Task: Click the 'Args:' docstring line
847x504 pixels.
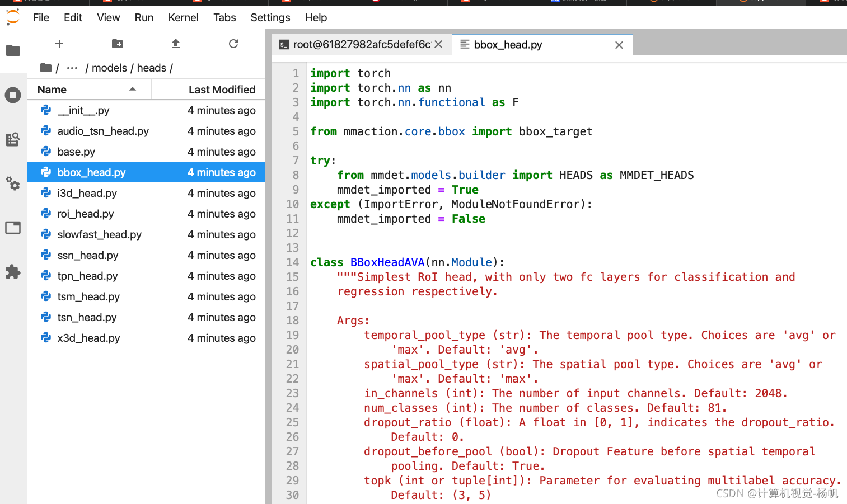Action: (353, 321)
